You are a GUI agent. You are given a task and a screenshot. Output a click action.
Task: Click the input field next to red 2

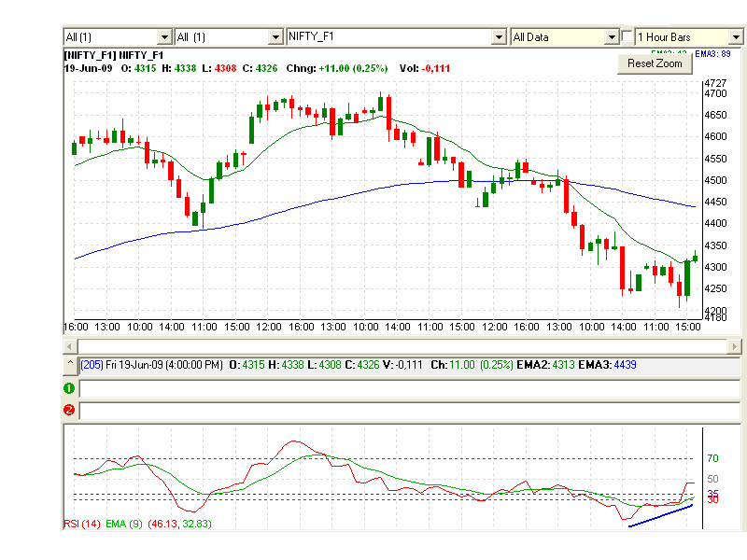(410, 411)
